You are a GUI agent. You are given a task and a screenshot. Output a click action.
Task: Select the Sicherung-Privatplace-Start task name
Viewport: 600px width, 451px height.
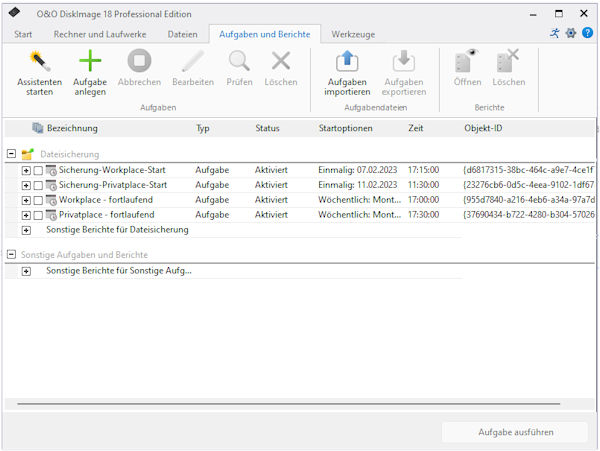(x=113, y=185)
